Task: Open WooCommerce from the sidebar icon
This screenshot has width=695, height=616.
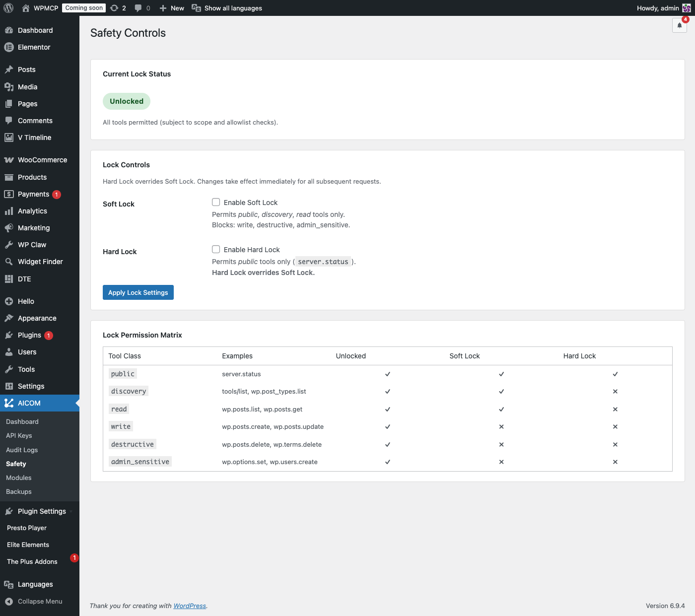Action: pos(9,160)
